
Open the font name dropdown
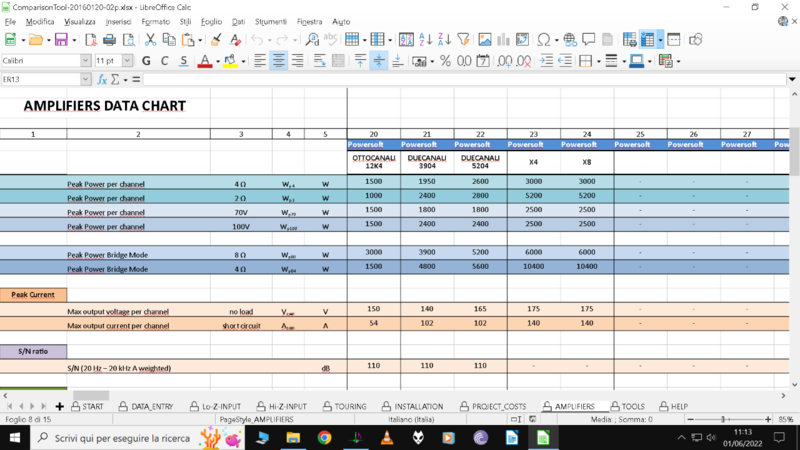85,61
